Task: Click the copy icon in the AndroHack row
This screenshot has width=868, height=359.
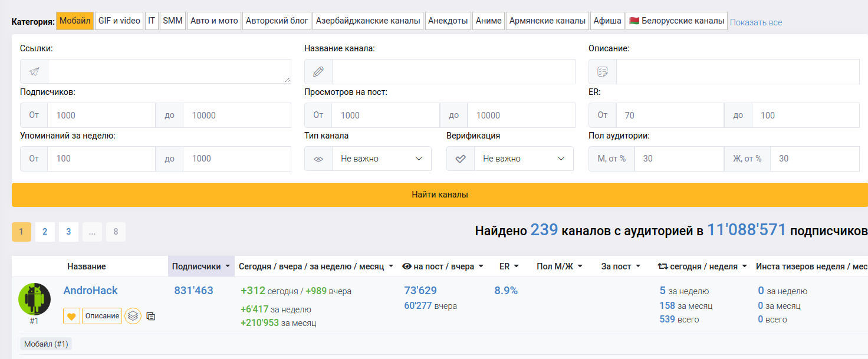Action: (x=150, y=316)
